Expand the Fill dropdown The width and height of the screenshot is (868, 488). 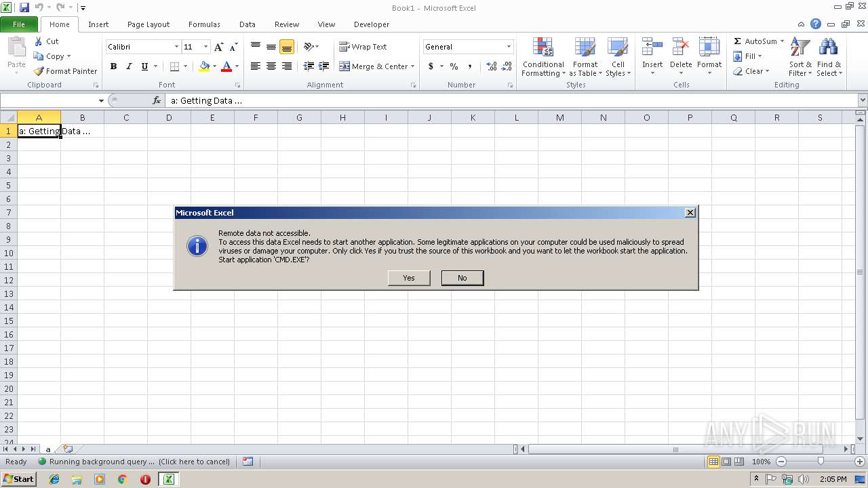click(x=759, y=56)
